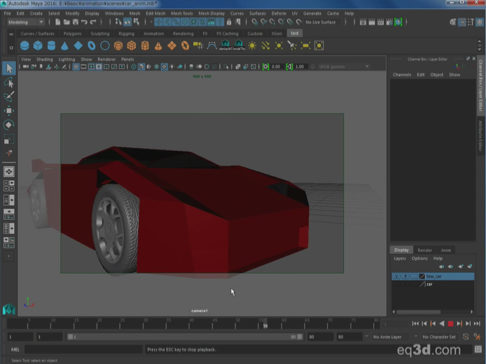Switch to the Polygons shelf tab
The height and width of the screenshot is (364, 486).
[x=72, y=34]
